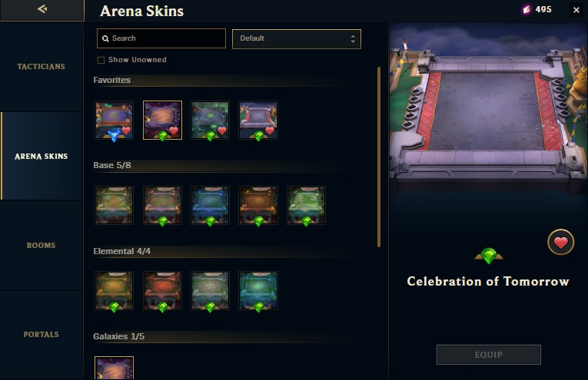Switch to the Tacticians tab
This screenshot has height=380, width=588.
pyautogui.click(x=42, y=67)
